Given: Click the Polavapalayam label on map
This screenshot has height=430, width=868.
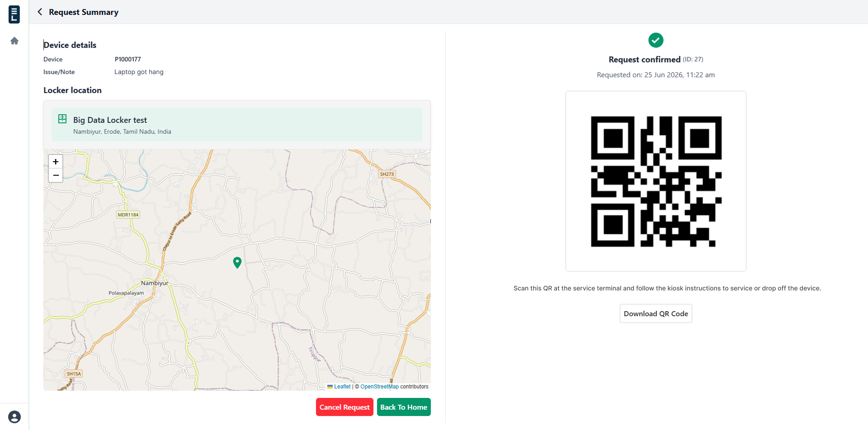Looking at the screenshot, I should tap(126, 293).
